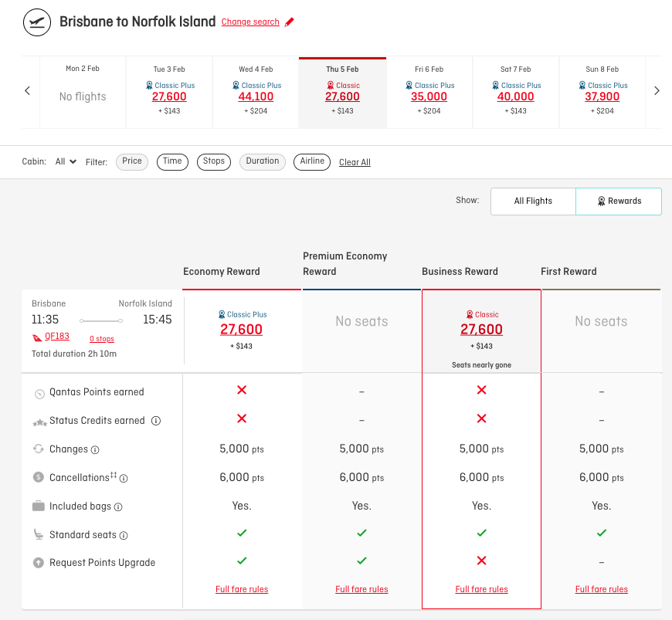Screen dimensions: 672x620
Task: Show All Flights
Action: point(533,201)
